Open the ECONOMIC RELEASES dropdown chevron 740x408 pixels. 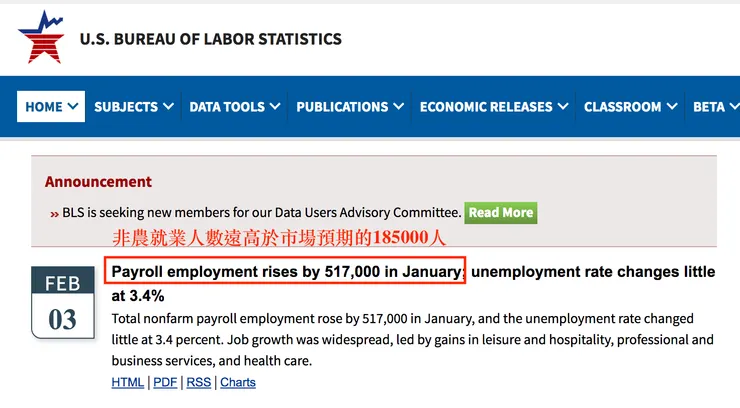[563, 107]
